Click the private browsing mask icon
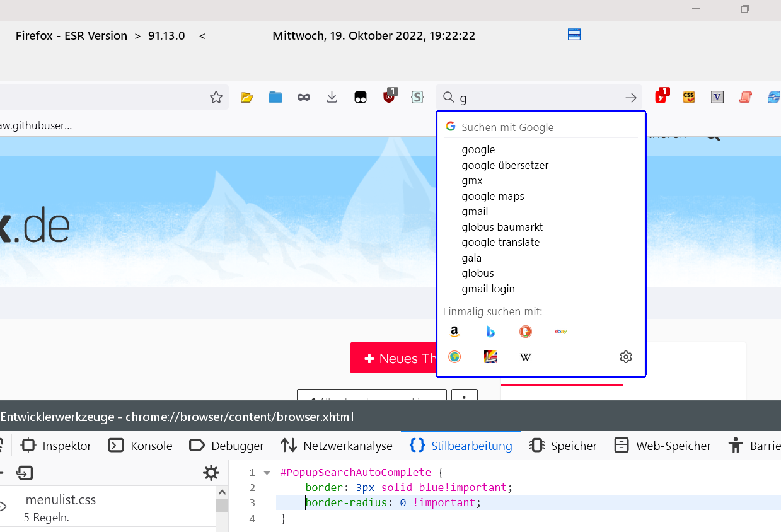781x532 pixels. point(304,97)
